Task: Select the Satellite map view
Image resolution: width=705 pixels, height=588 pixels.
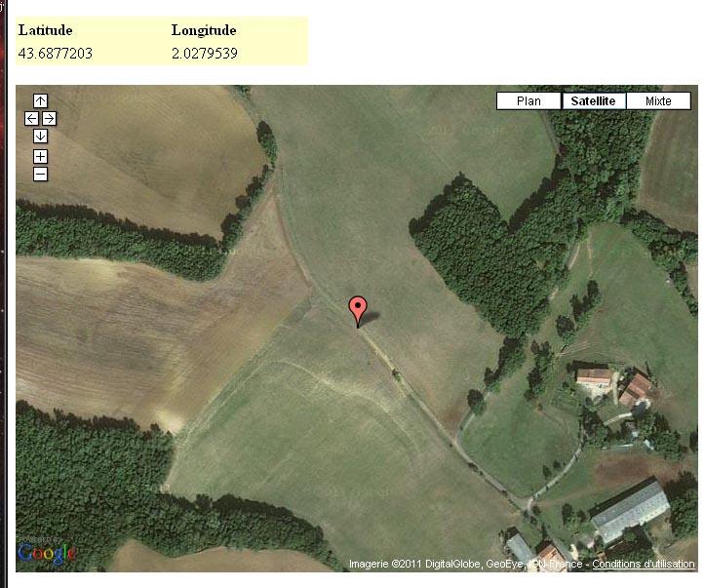Action: (594, 100)
